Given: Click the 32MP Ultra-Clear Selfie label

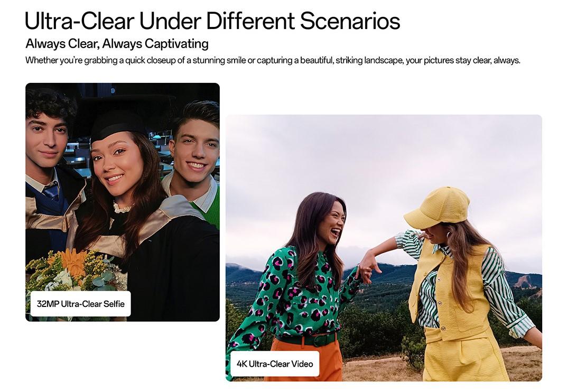Looking at the screenshot, I should pos(80,304).
